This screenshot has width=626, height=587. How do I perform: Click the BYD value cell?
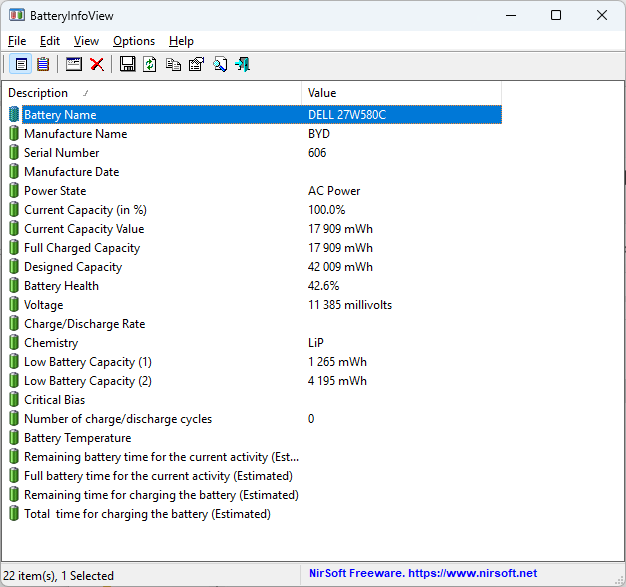[319, 134]
